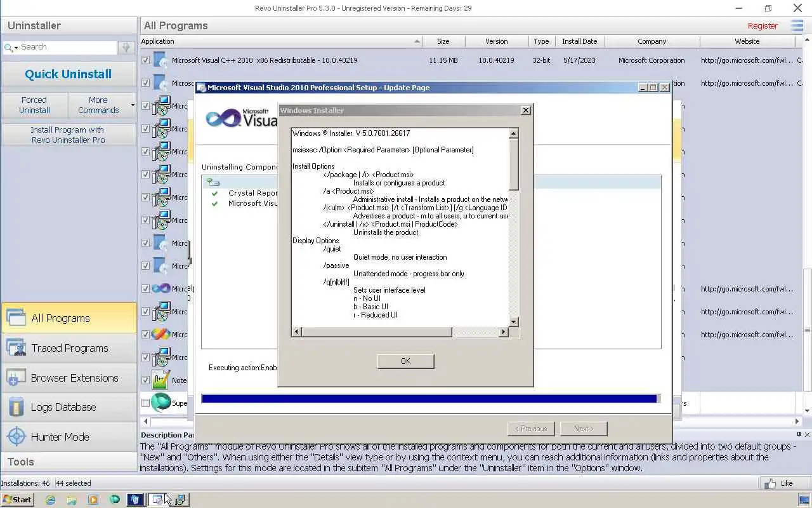This screenshot has height=508, width=812.
Task: Pin the Description Panel using the pin icon
Action: pos(799,434)
